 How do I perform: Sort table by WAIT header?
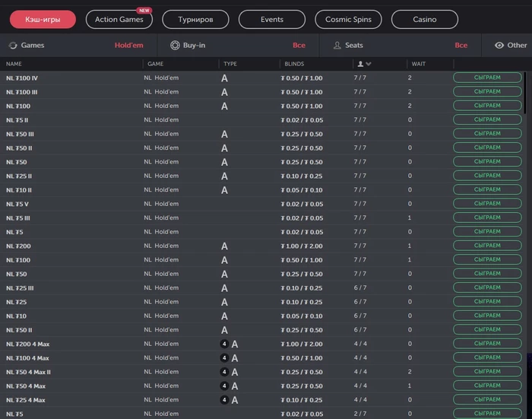pos(418,64)
